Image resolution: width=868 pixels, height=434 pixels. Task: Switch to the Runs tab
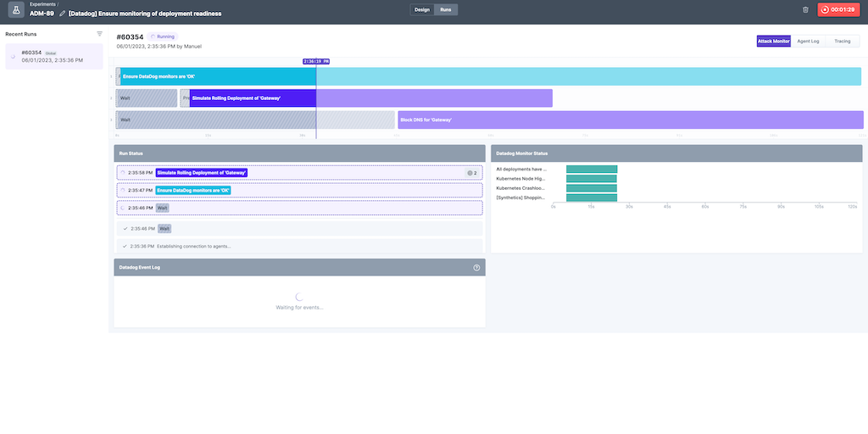446,9
